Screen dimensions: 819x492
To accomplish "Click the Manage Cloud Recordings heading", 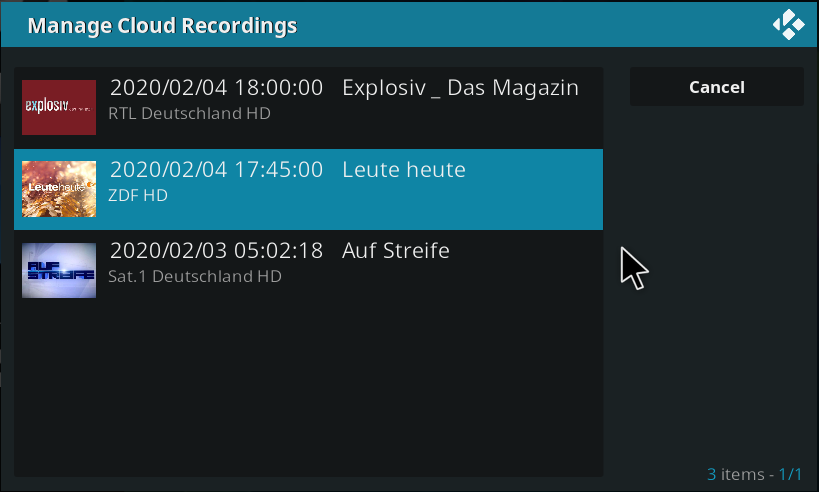I will click(162, 26).
